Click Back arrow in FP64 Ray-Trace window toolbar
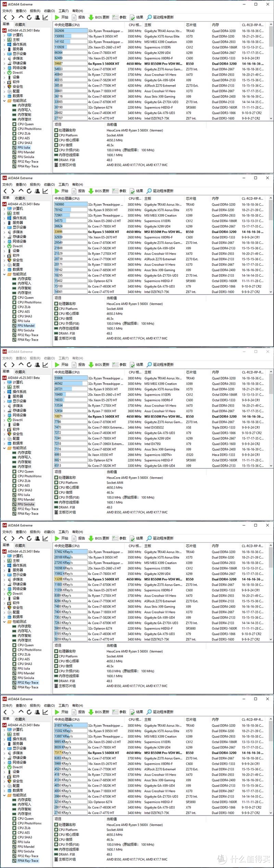 point(5,712)
